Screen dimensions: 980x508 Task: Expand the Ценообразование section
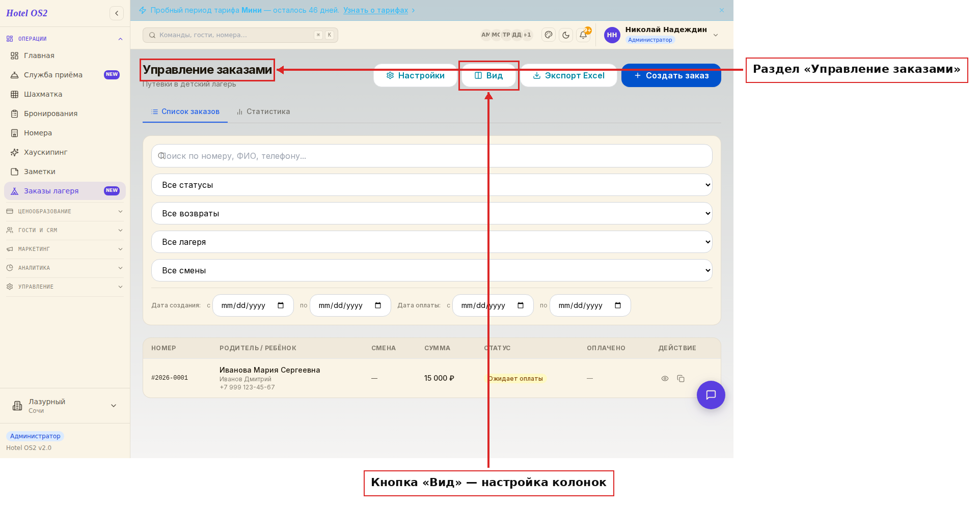(x=65, y=211)
